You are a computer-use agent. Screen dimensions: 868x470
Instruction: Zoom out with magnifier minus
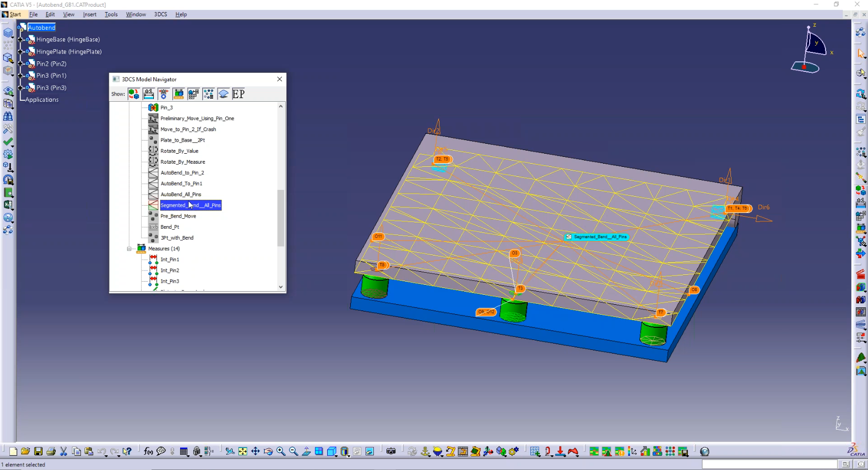294,451
